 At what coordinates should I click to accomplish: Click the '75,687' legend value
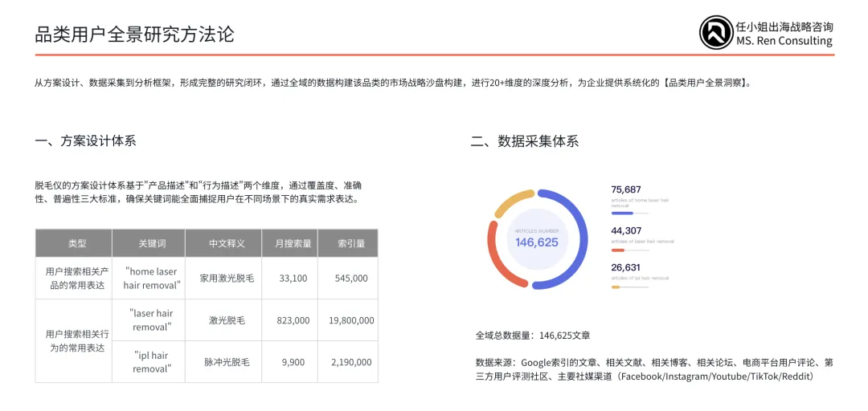click(626, 189)
